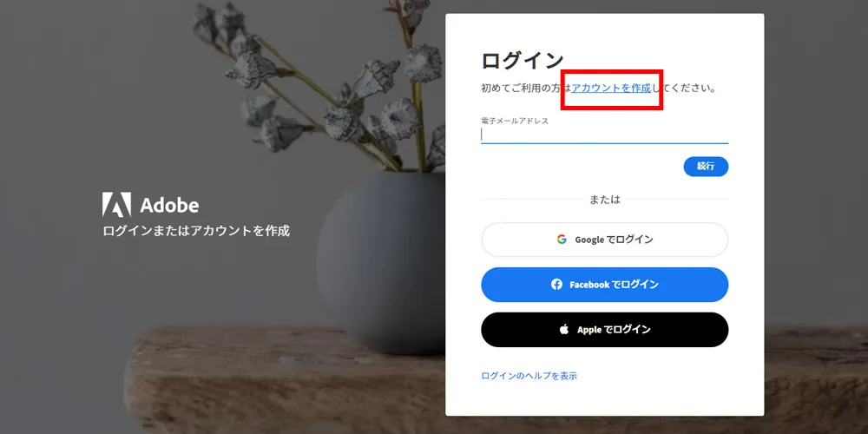Screen dimensions: 868x434
Task: Click the Adobe logo icon
Action: click(x=117, y=204)
